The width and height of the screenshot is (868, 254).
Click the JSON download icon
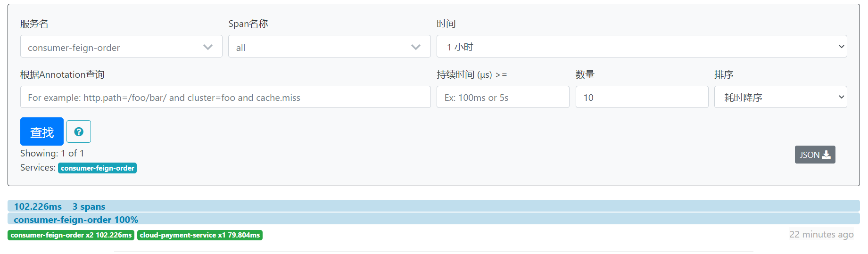pyautogui.click(x=826, y=155)
